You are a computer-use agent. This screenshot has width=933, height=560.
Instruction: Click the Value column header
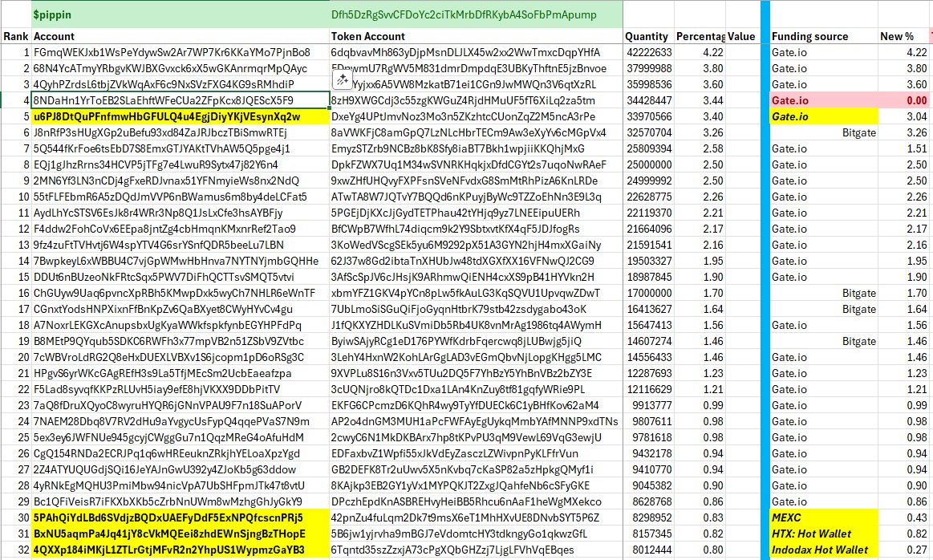743,36
